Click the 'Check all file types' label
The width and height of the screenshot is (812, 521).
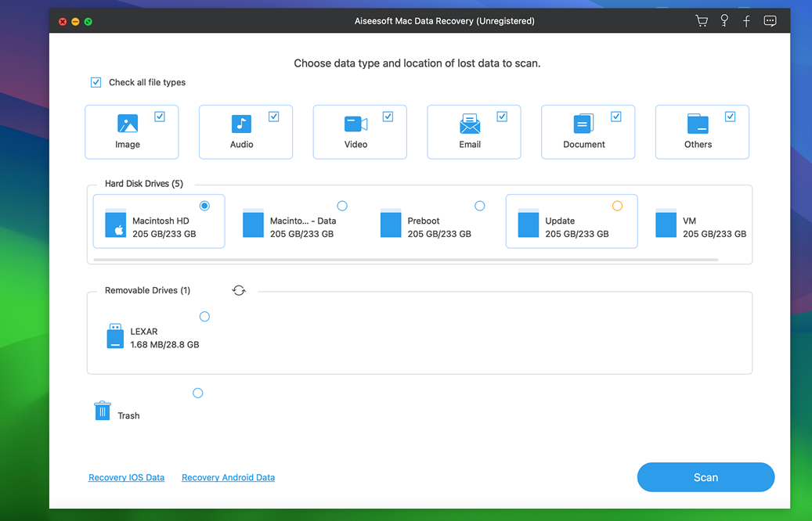[147, 82]
